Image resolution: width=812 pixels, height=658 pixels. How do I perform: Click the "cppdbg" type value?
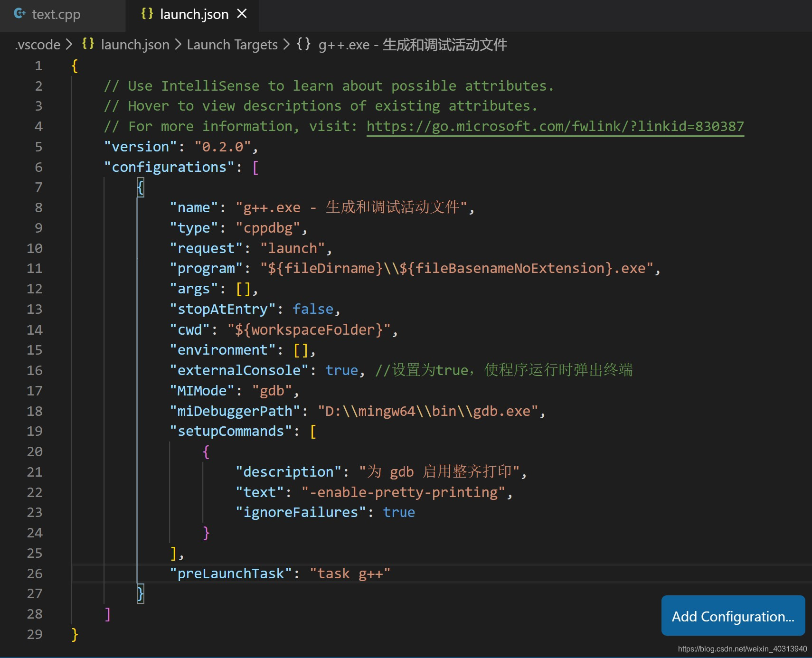pyautogui.click(x=268, y=228)
